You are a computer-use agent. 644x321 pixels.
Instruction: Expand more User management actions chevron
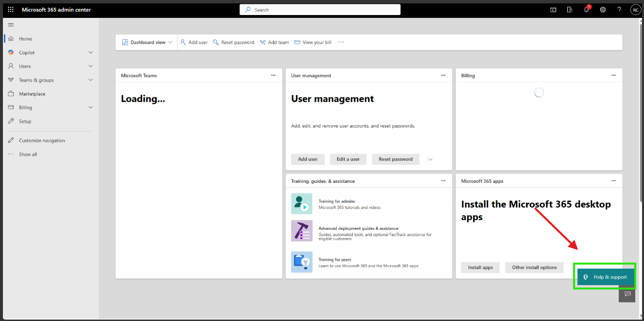point(430,159)
